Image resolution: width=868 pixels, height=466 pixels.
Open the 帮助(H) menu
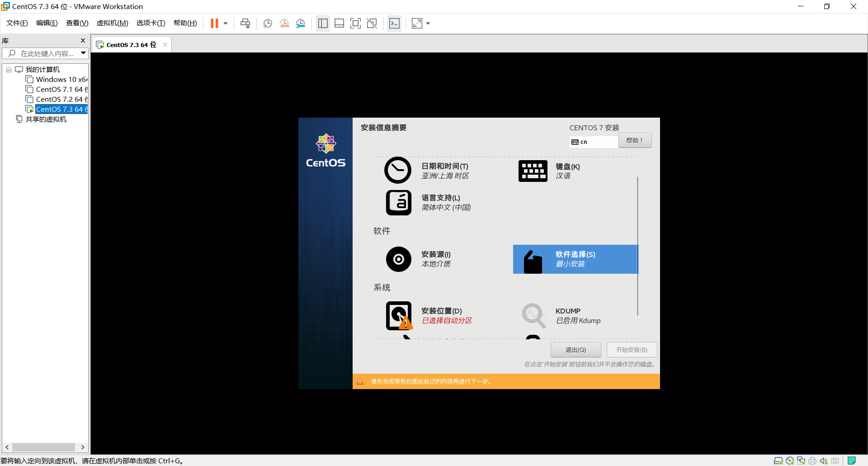coord(185,23)
